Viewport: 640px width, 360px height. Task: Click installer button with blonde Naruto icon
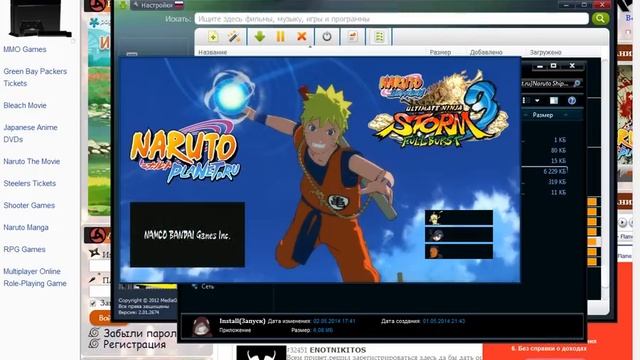click(x=459, y=218)
